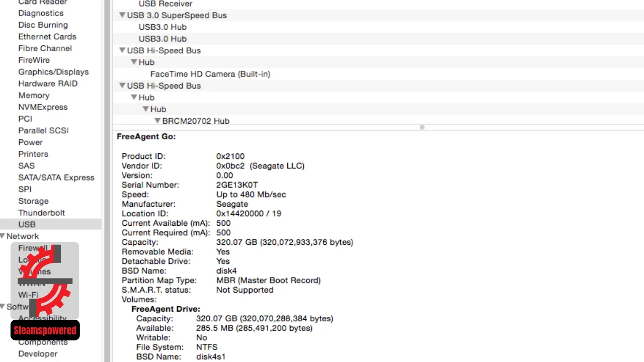This screenshot has width=644, height=362.
Task: Open SAS in the sidebar
Action: 26,165
